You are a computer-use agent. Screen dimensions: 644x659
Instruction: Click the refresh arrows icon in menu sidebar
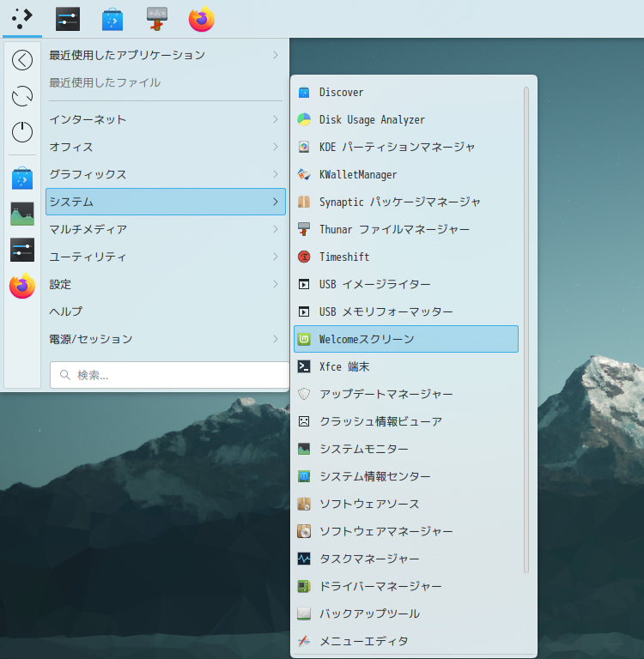tap(22, 95)
